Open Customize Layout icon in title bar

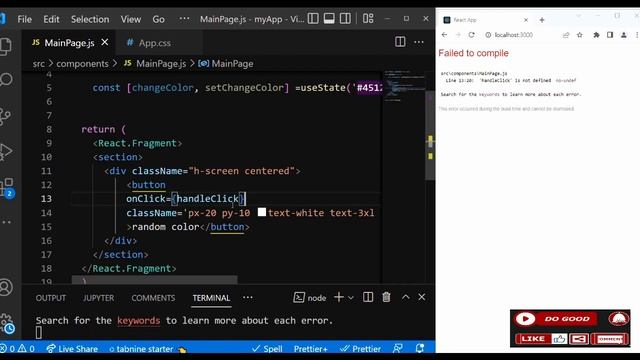[x=368, y=19]
